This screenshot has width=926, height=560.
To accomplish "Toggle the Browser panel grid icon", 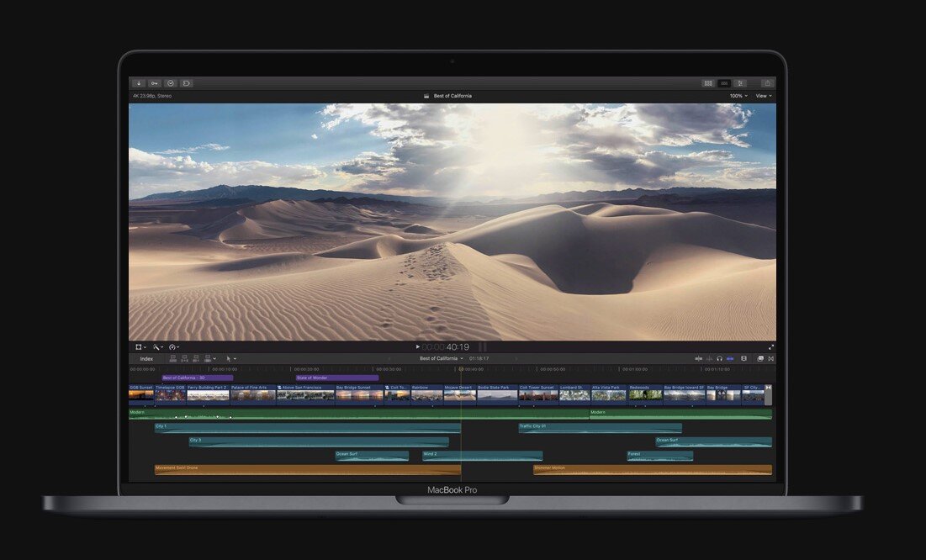I will tap(708, 83).
